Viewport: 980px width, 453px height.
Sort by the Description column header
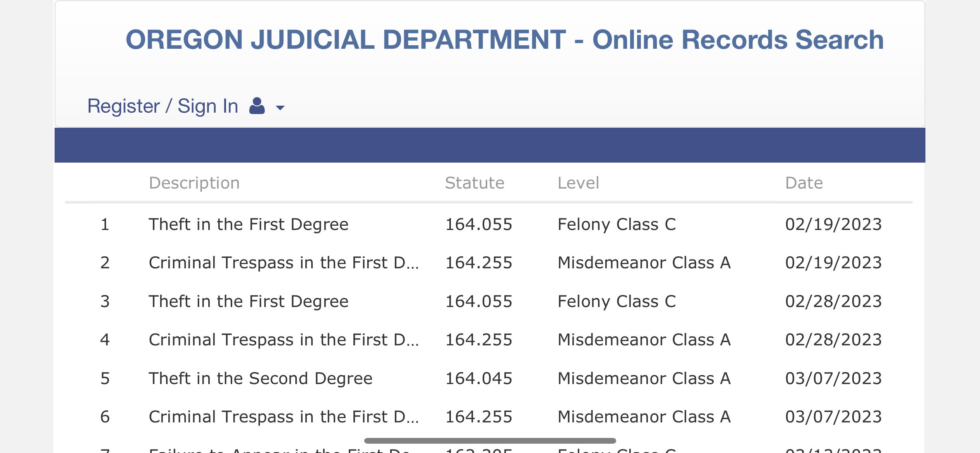click(194, 183)
